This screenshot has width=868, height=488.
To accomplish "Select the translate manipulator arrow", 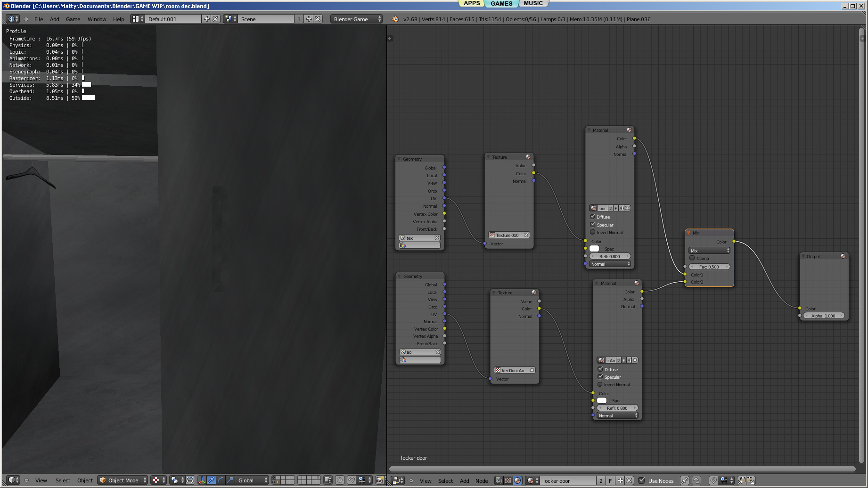I will (x=212, y=480).
